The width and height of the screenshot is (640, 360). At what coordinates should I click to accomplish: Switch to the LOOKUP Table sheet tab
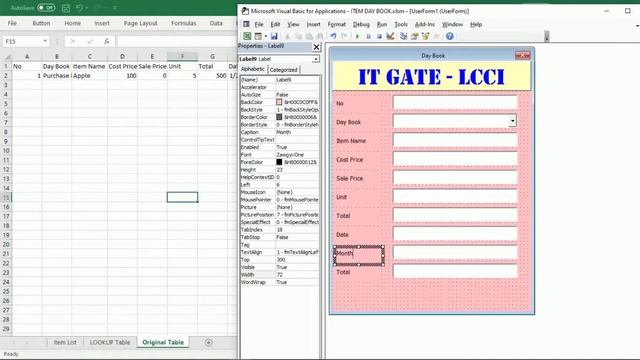(110, 342)
